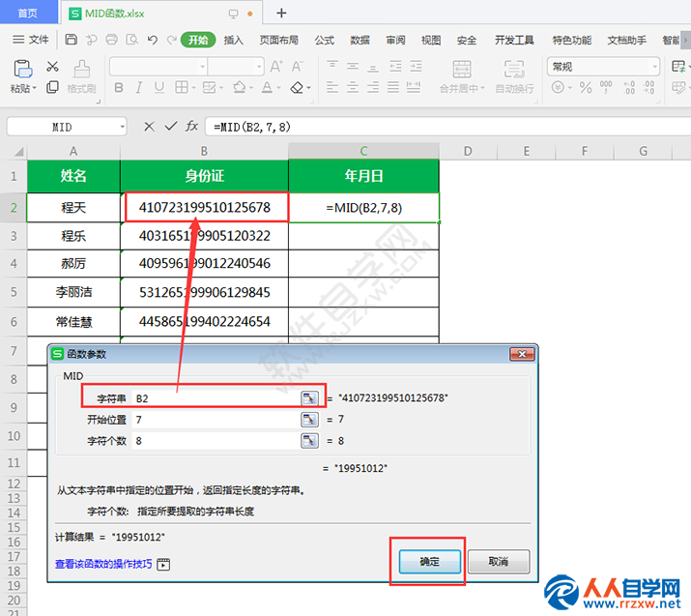
Task: Open Insert Function fx icon
Action: point(191,127)
